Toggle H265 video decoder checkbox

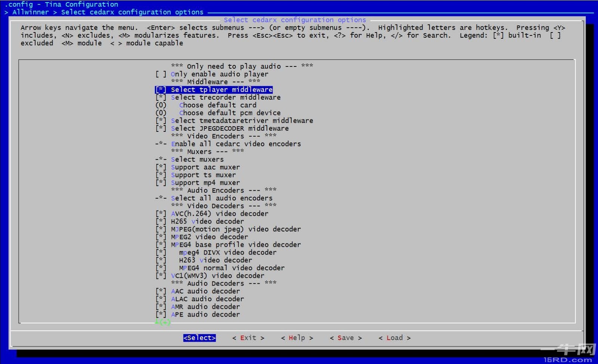tap(161, 221)
